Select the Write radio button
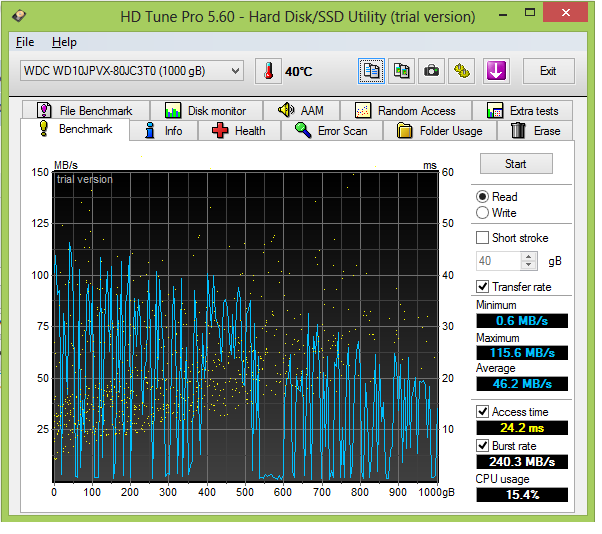The height and width of the screenshot is (534, 602). 483,213
